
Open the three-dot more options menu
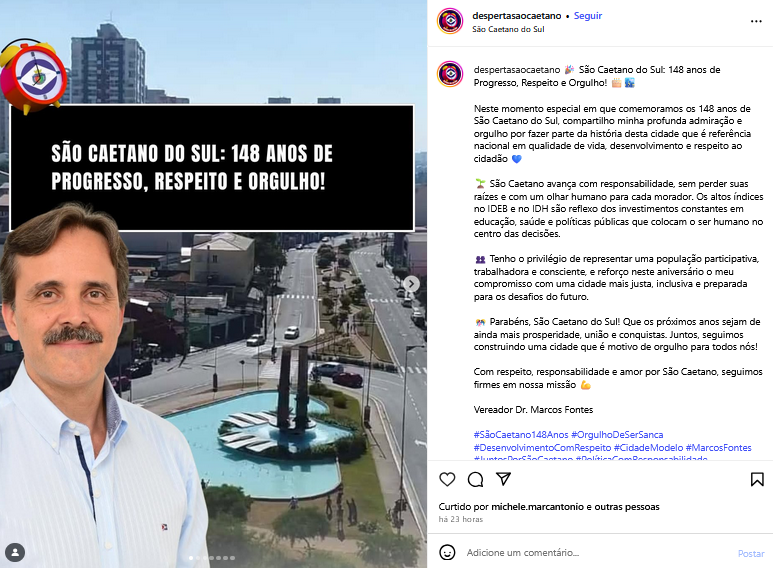point(756,21)
